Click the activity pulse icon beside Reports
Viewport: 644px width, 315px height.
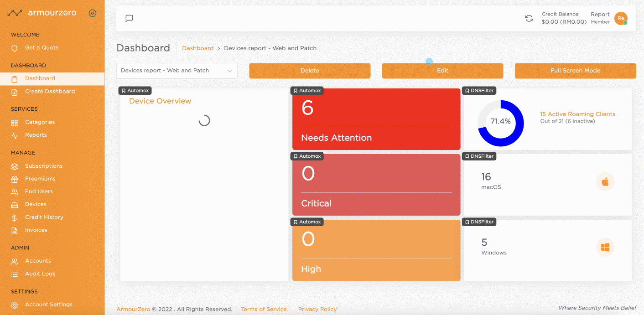[x=15, y=135]
